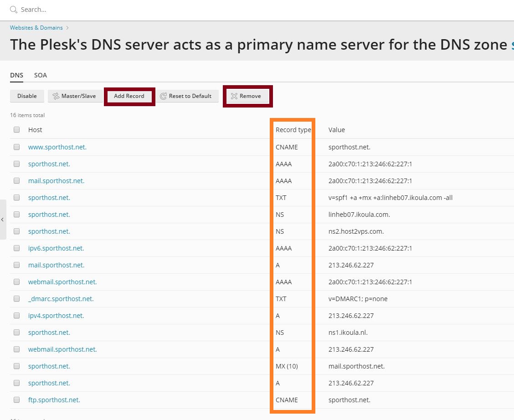Open sporthost.net. TXT record link
This screenshot has width=514, height=420.
pos(49,198)
